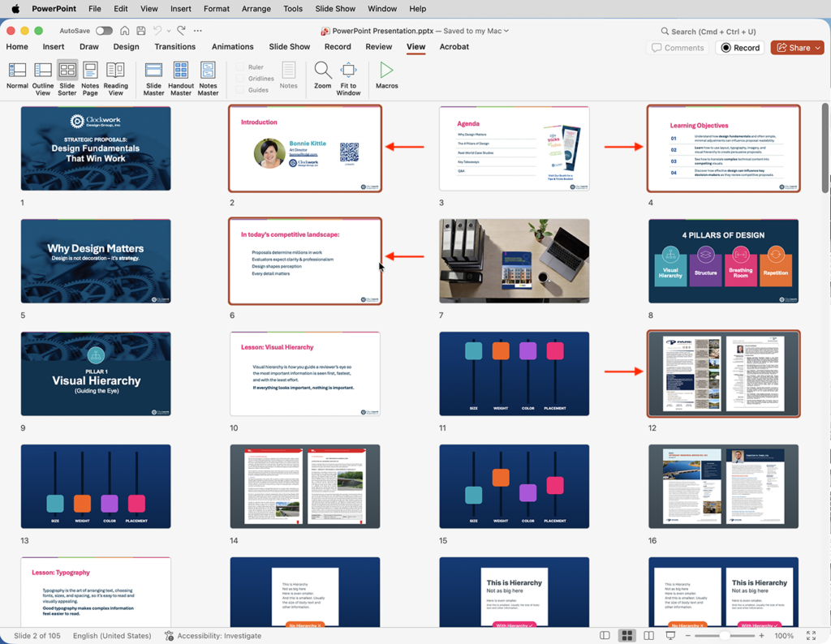Screen dimensions: 831x644
Task: Undo the last action
Action: pyautogui.click(x=157, y=31)
